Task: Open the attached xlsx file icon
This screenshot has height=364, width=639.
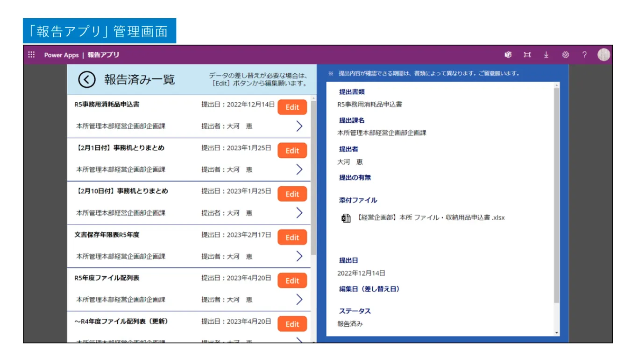Action: [346, 218]
